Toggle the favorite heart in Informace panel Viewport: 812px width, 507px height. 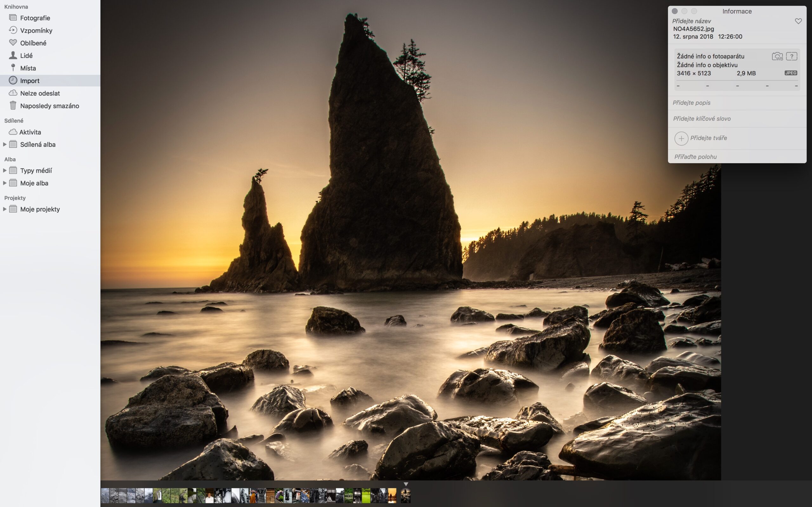coord(798,21)
